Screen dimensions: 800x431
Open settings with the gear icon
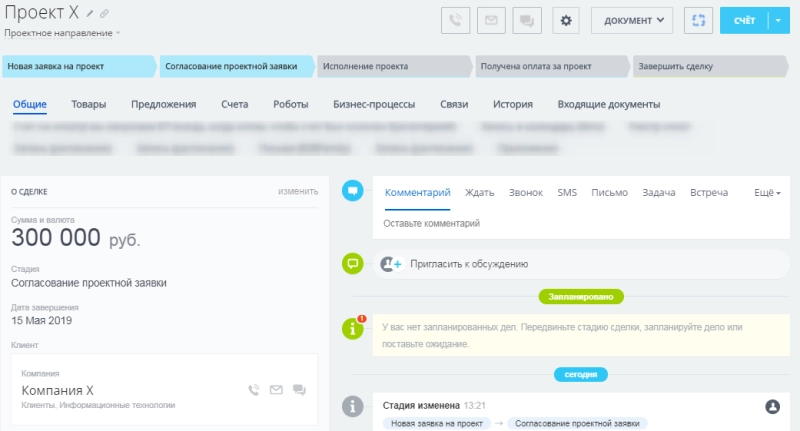pyautogui.click(x=567, y=20)
